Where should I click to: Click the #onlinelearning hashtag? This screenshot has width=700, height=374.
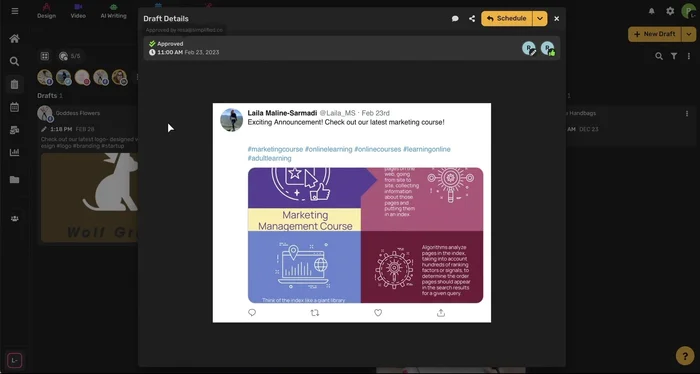pos(329,149)
